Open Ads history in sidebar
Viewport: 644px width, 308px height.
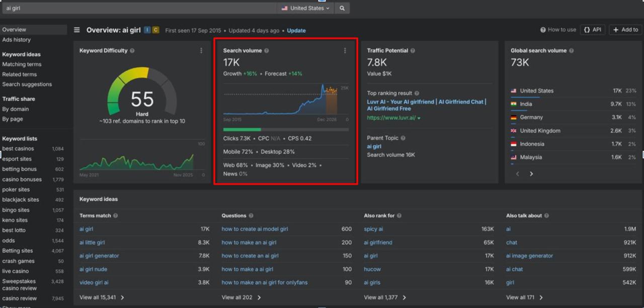pyautogui.click(x=17, y=40)
